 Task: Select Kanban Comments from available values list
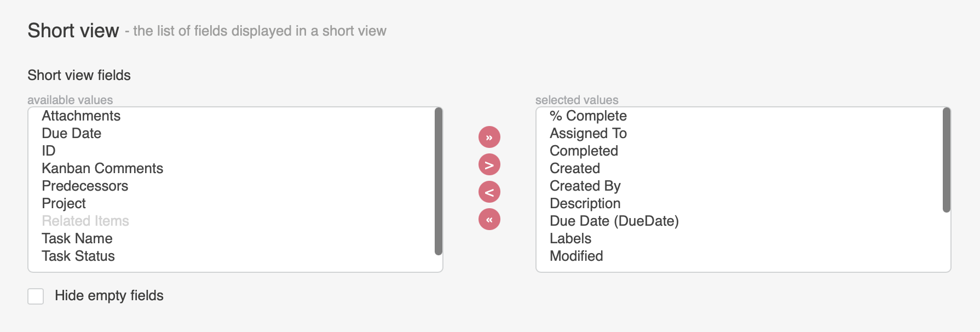point(102,168)
